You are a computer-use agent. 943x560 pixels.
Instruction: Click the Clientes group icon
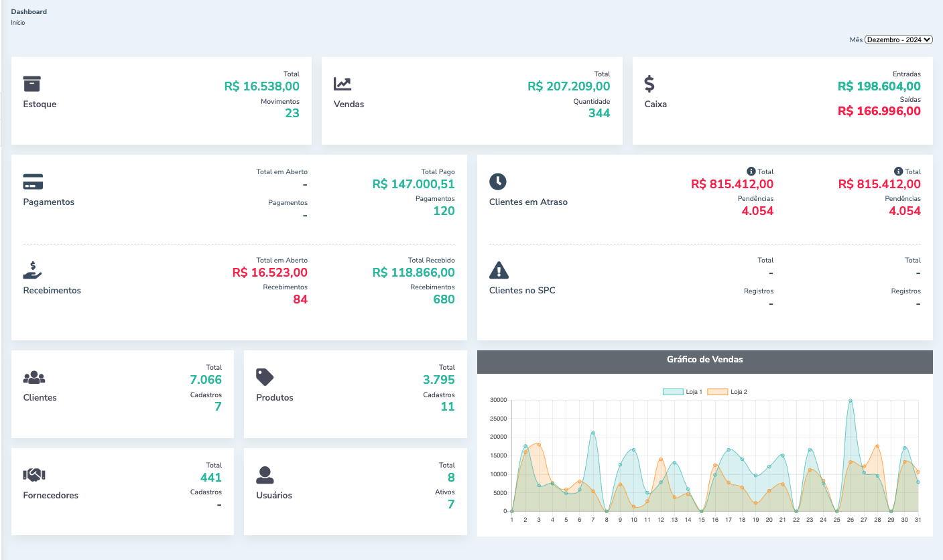click(x=34, y=377)
